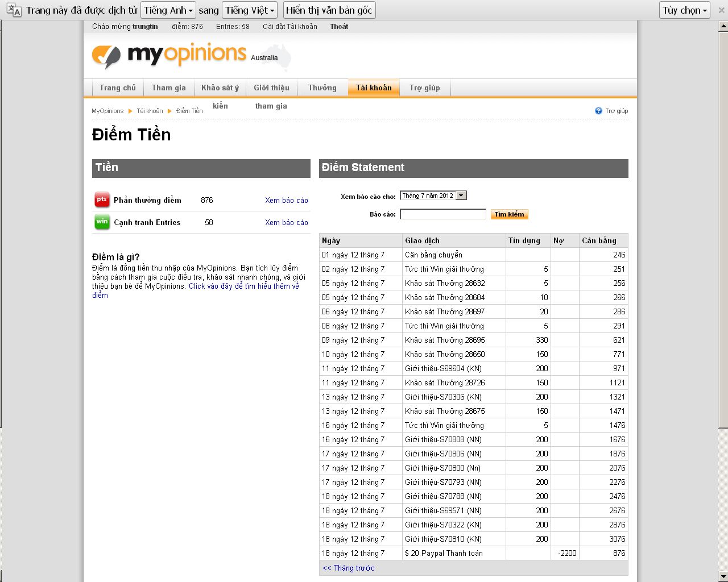Select the Cân bằng chuyển transaction row
Viewport: 728px width, 582px height.
pos(474,255)
